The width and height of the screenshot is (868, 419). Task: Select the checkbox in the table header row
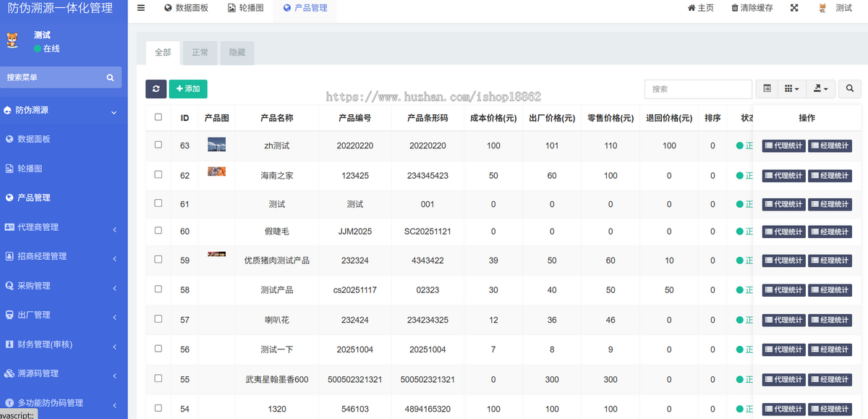click(158, 117)
